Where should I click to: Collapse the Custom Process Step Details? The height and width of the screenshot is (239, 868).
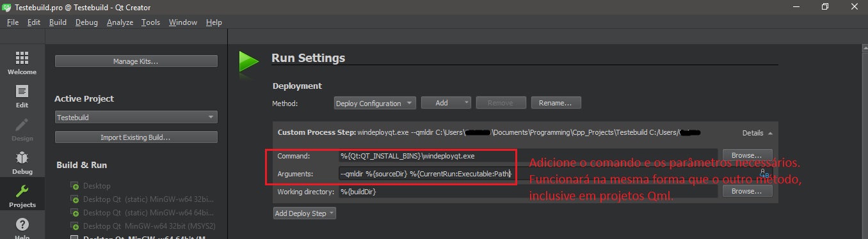757,133
